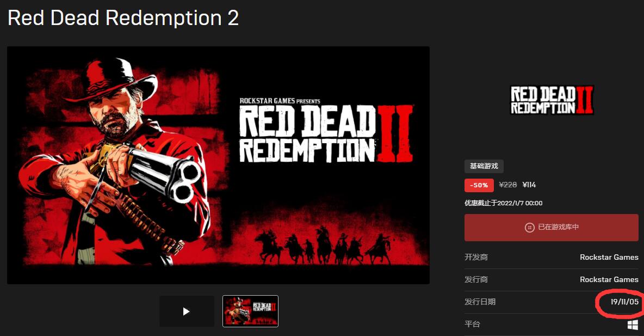Click Rockstar Games developer name
The width and height of the screenshot is (644, 336).
click(609, 257)
